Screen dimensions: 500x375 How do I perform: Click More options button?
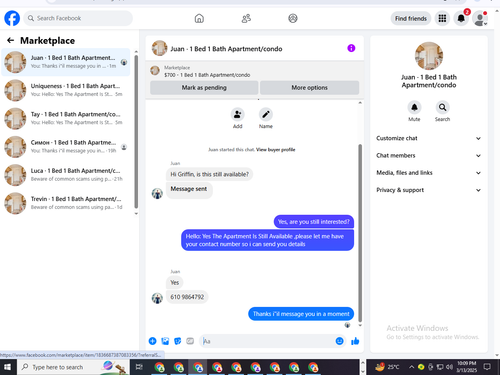(309, 88)
